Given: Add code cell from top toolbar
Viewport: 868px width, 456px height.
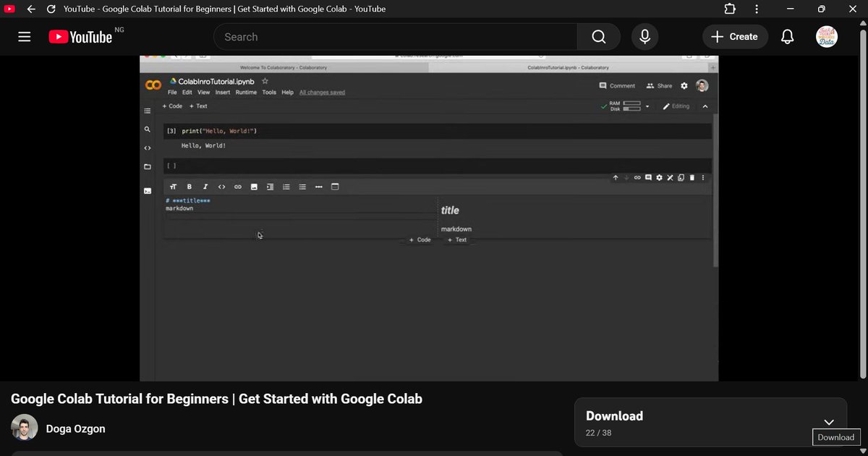Looking at the screenshot, I should click(x=173, y=106).
